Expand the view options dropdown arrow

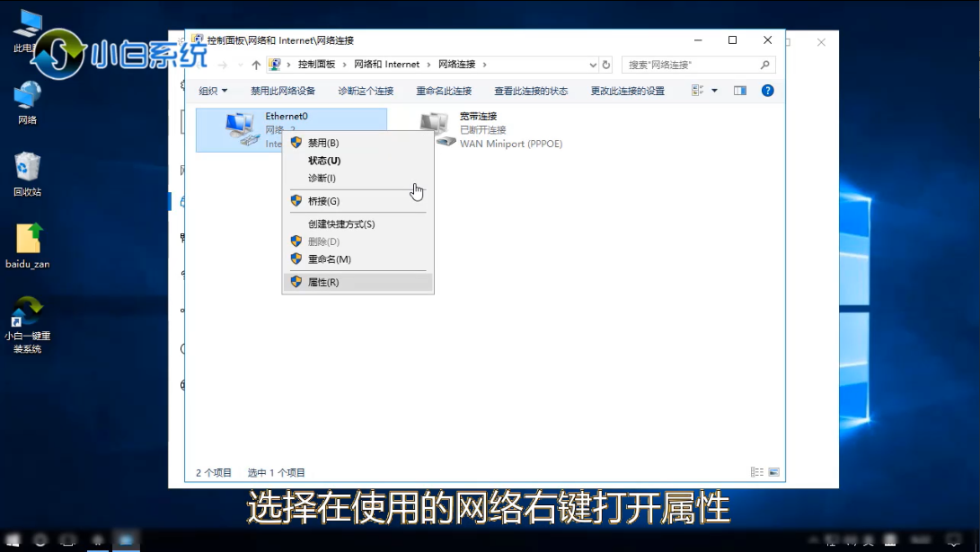(715, 91)
